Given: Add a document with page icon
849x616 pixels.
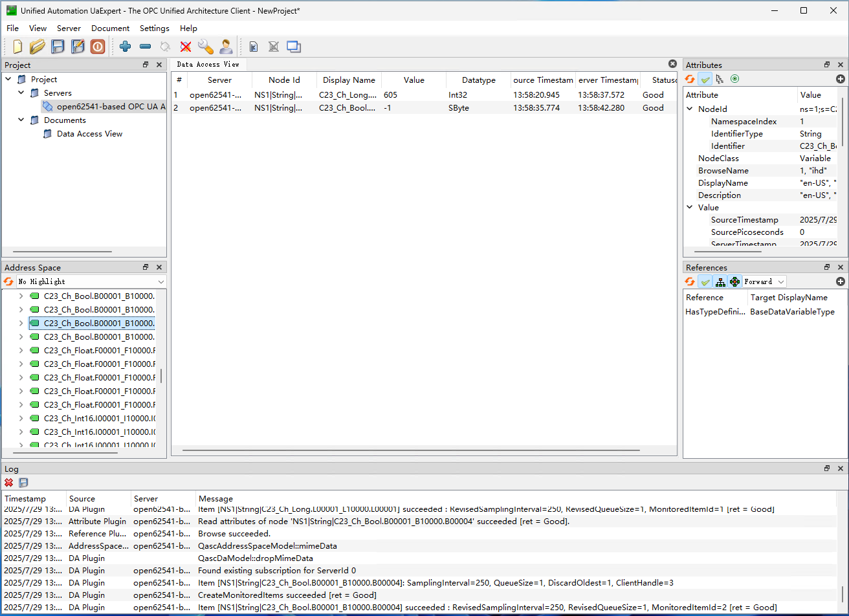Looking at the screenshot, I should 254,47.
